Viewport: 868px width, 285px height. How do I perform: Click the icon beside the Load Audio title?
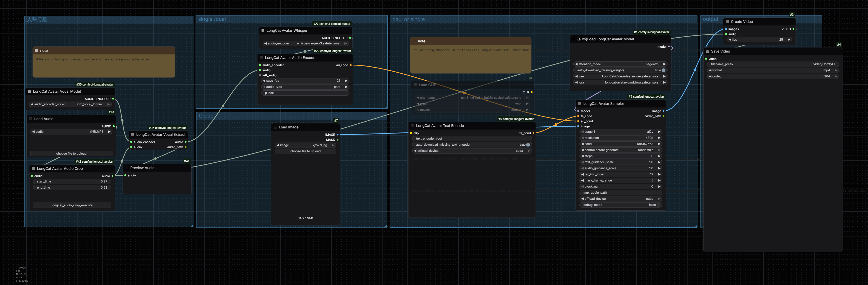(x=31, y=119)
